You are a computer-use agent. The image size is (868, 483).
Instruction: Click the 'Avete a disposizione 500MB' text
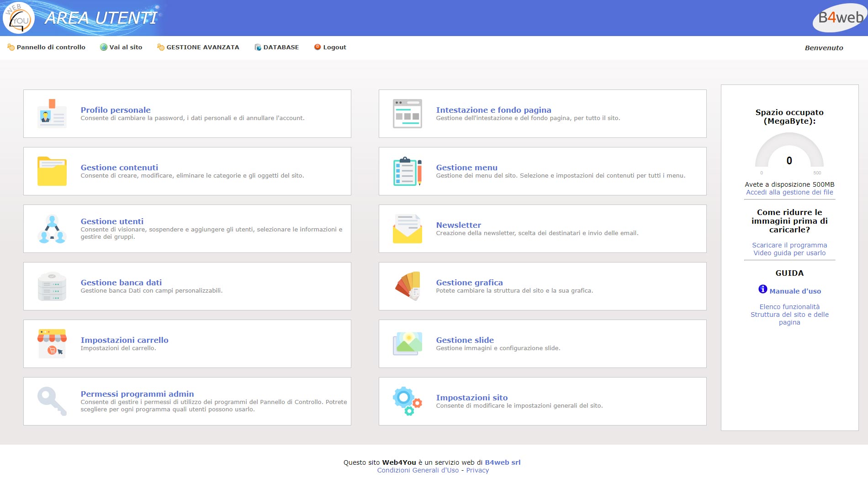pyautogui.click(x=789, y=184)
